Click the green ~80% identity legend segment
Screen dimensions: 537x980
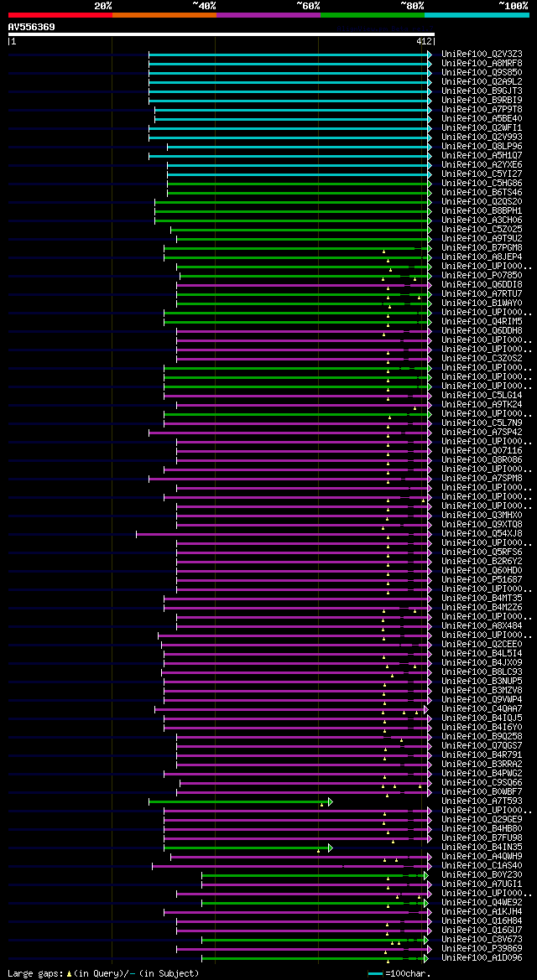(373, 15)
